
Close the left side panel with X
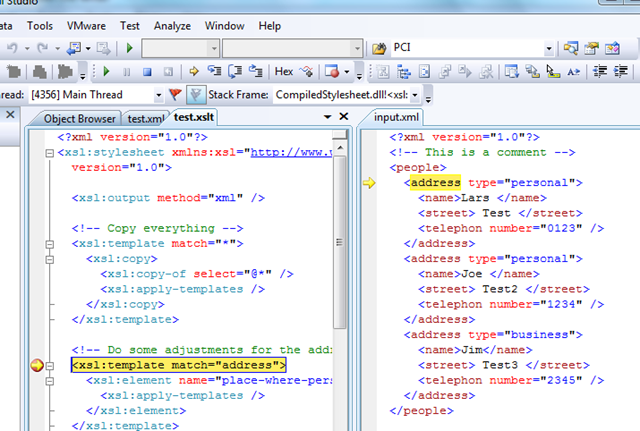(x=10, y=115)
